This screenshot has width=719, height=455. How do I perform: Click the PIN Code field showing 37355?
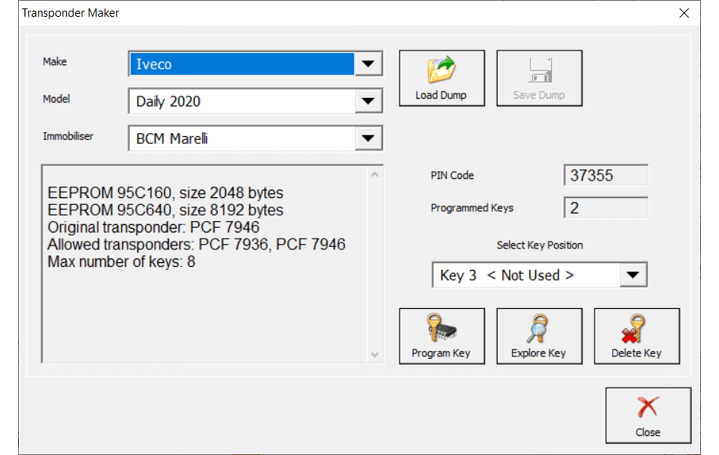pyautogui.click(x=605, y=176)
